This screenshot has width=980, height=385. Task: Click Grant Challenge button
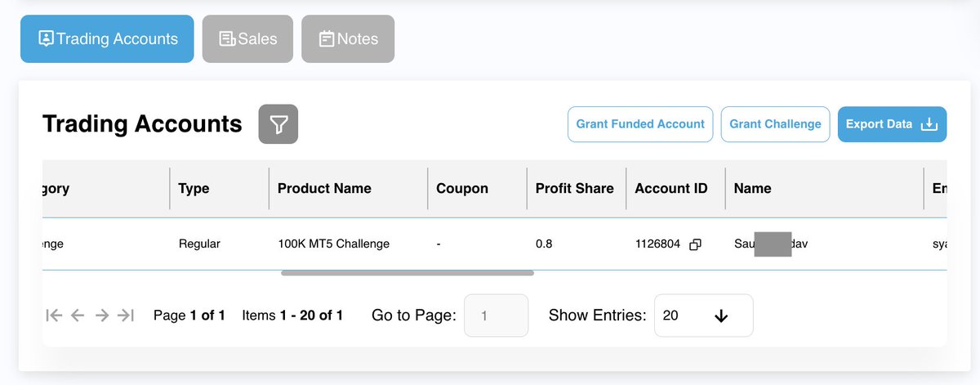[x=775, y=124]
